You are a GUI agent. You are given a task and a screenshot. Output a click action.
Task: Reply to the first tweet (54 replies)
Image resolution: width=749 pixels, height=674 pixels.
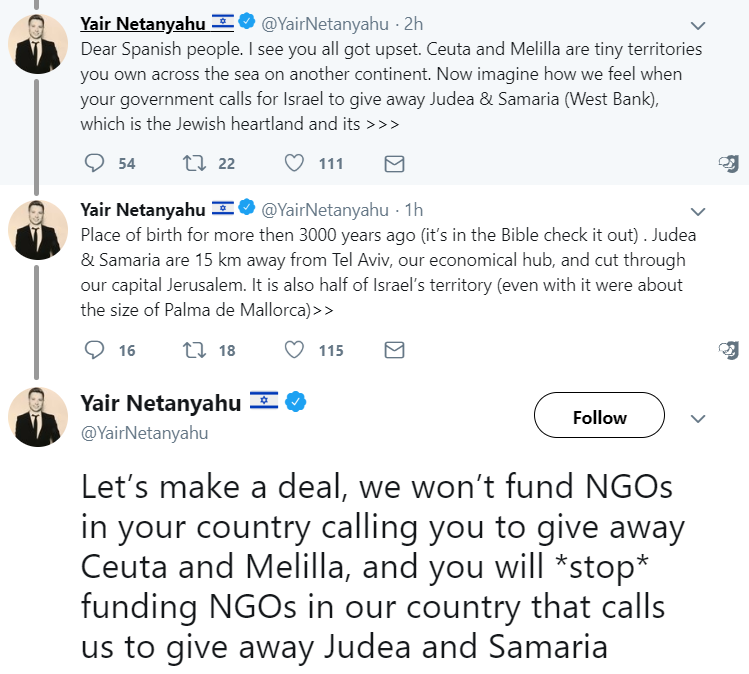coord(95,163)
